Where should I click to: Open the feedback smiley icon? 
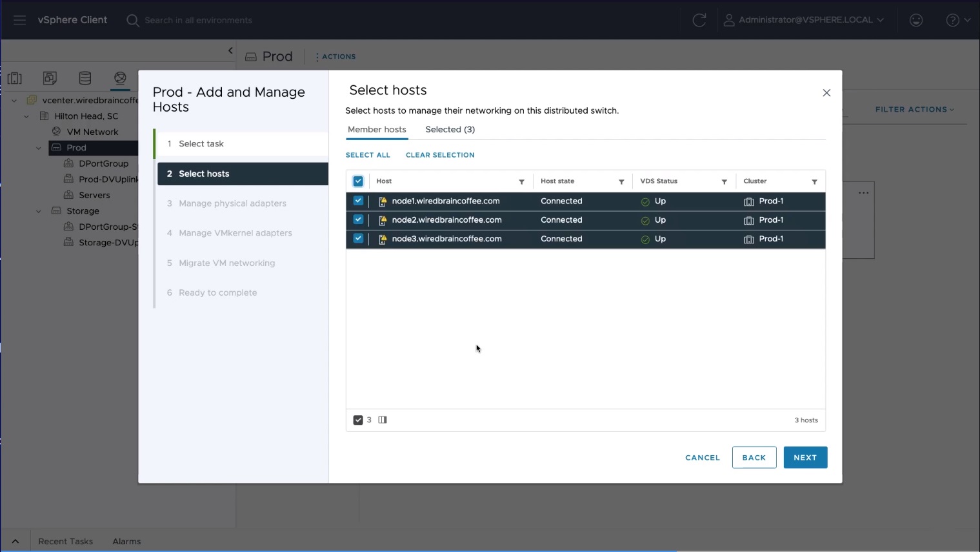click(915, 20)
